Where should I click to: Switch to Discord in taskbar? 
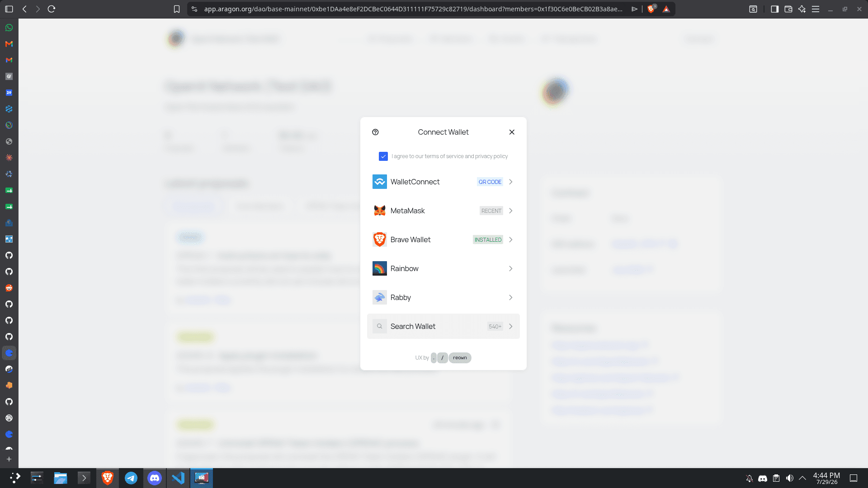pos(155,478)
